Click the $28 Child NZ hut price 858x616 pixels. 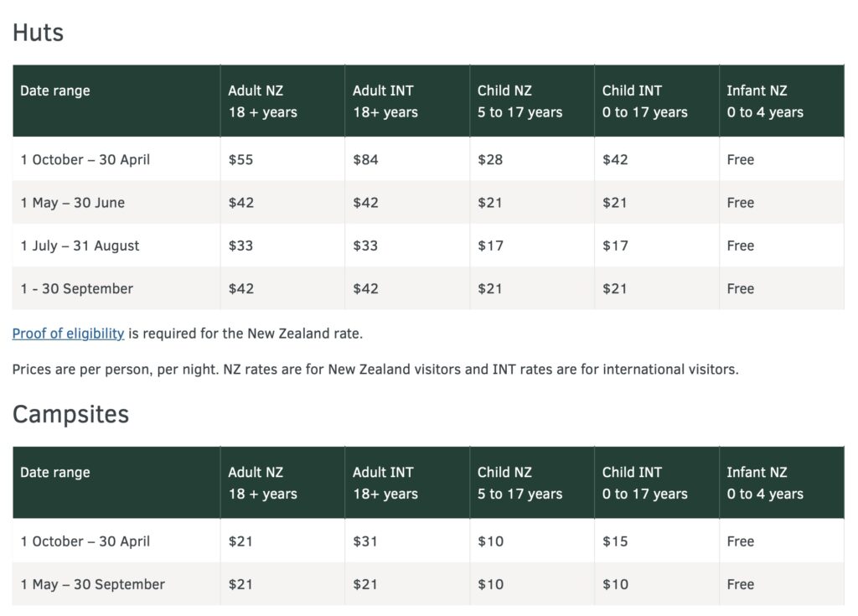click(490, 159)
